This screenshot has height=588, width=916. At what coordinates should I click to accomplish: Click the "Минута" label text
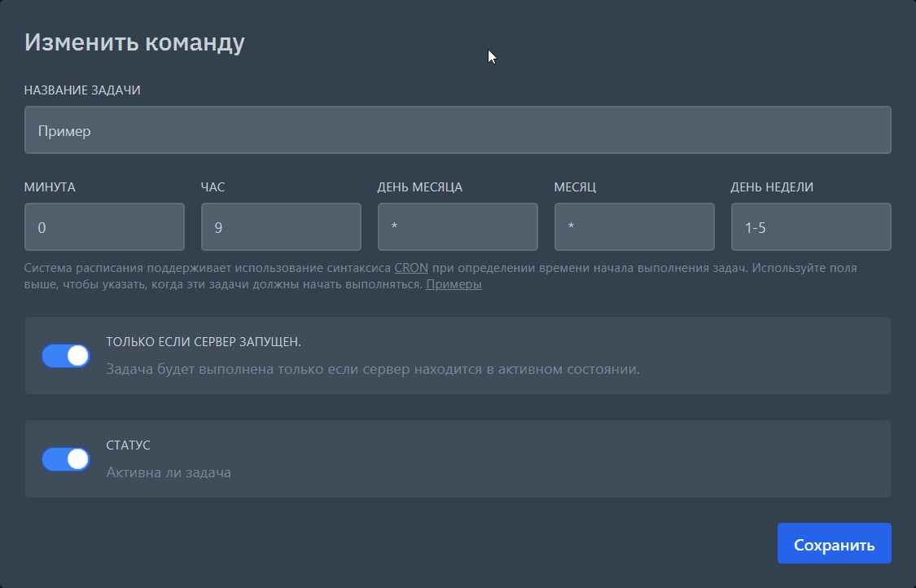click(x=50, y=187)
